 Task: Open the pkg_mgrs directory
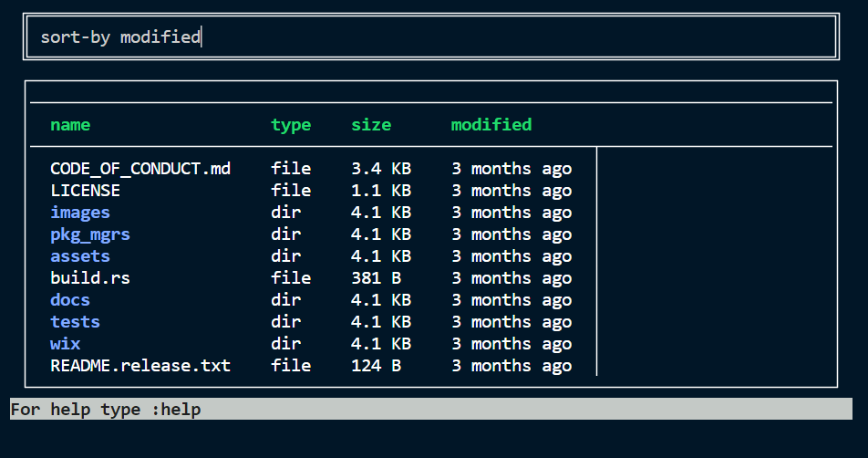point(90,234)
